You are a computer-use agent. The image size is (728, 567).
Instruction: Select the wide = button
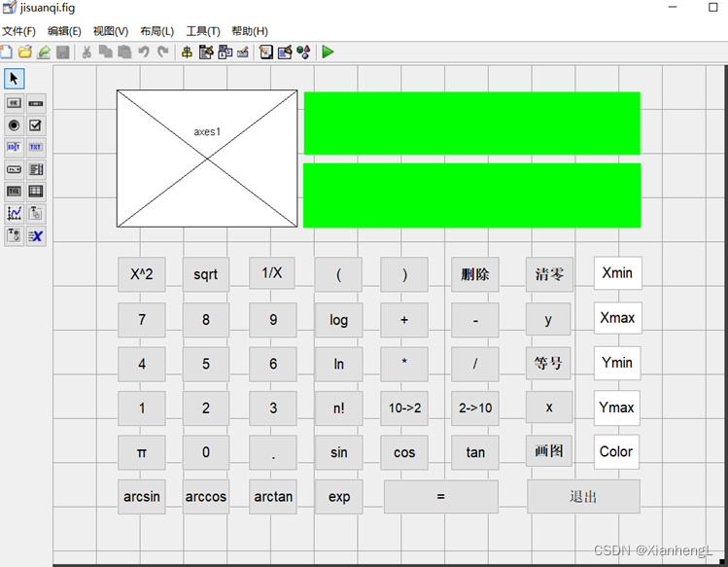coord(441,496)
